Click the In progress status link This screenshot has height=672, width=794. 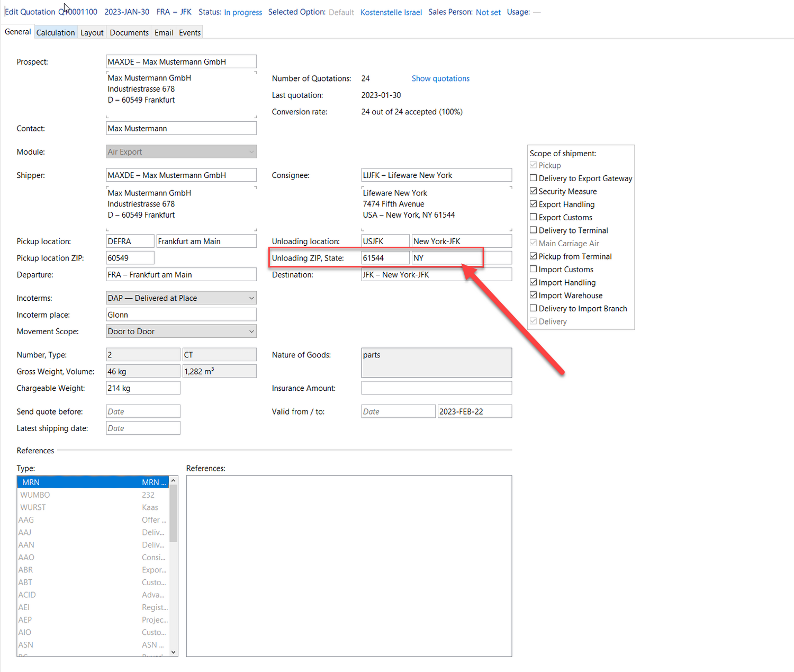click(243, 12)
